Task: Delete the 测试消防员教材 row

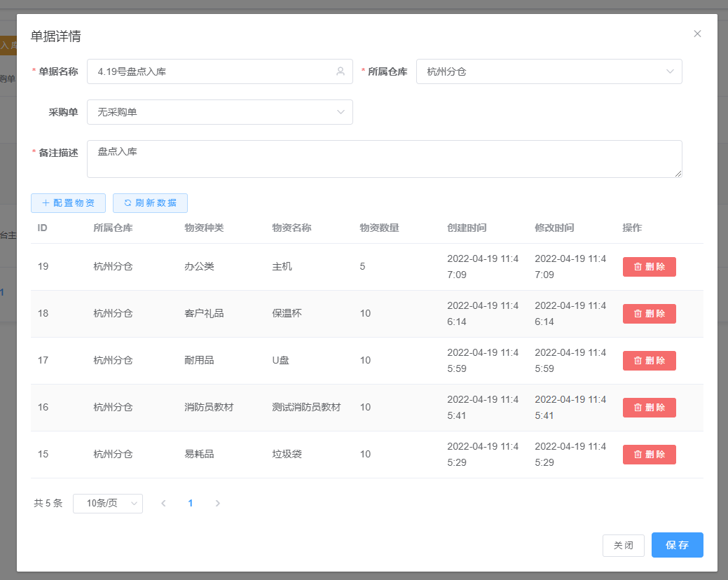Action: tap(649, 408)
